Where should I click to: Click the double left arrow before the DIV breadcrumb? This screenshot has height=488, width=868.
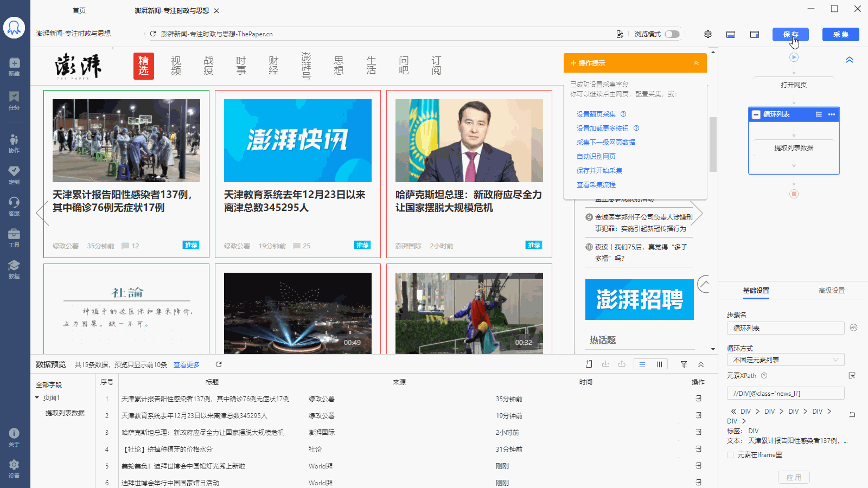[x=733, y=412]
